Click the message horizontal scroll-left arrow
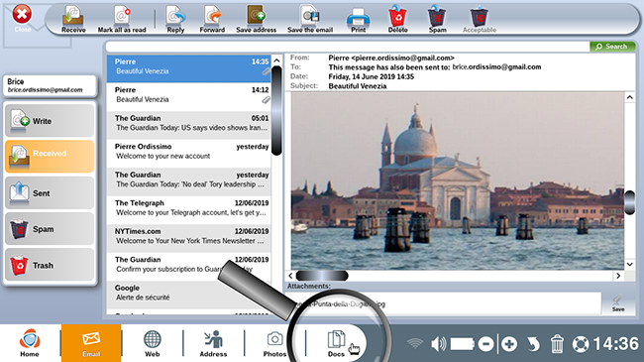The height and width of the screenshot is (362, 644). (290, 276)
